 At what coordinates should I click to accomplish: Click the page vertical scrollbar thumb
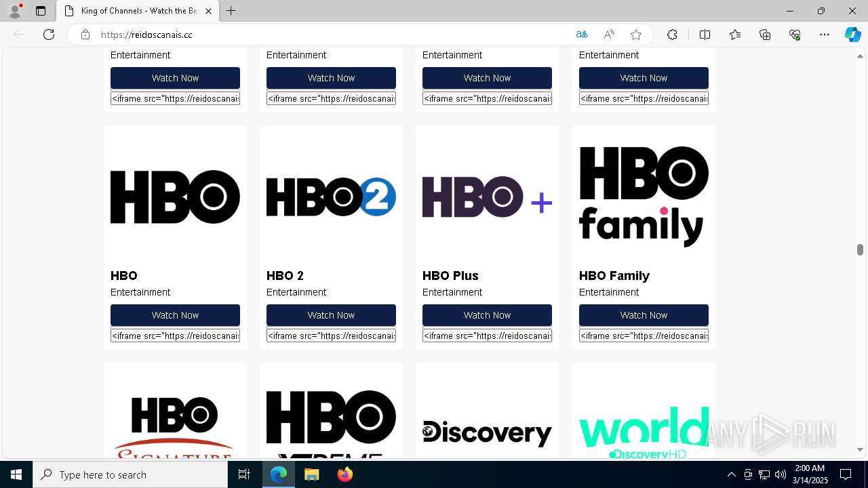pos(860,249)
